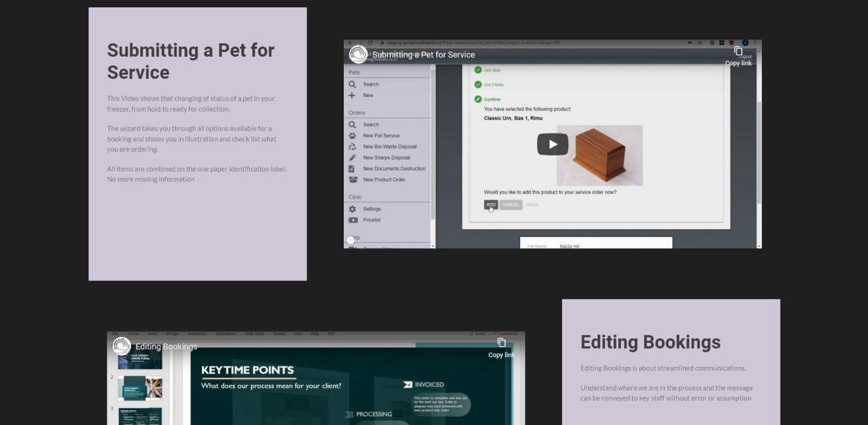The height and width of the screenshot is (425, 868).
Task: Choose Pricelist in the Clinic menu
Action: (372, 220)
